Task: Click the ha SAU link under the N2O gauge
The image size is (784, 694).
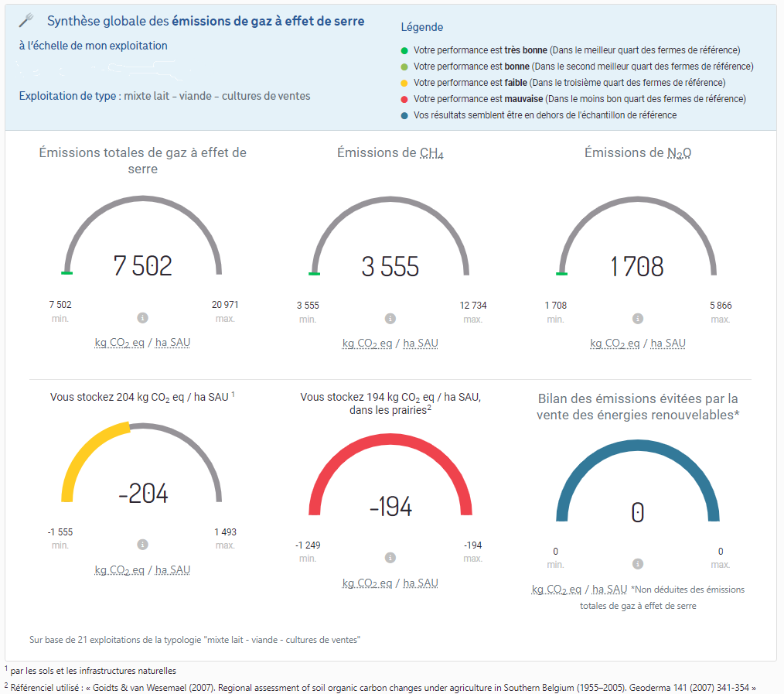Action: pyautogui.click(x=667, y=342)
